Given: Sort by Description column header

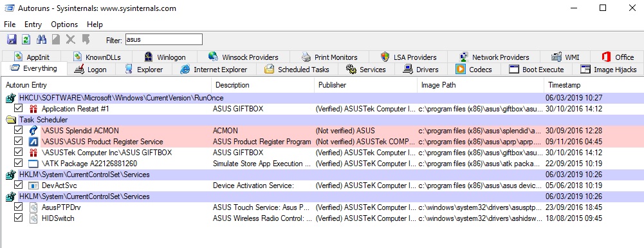Looking at the screenshot, I should (x=263, y=85).
